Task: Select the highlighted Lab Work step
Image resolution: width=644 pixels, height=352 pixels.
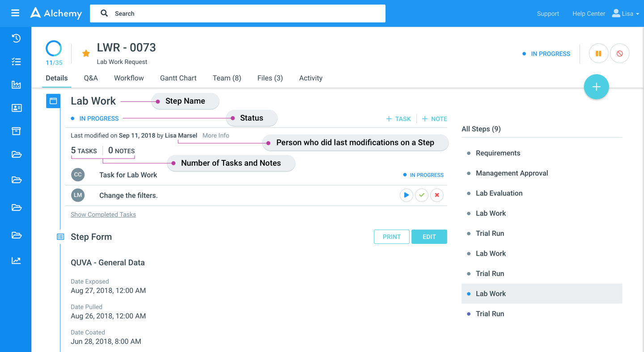Action: 542,293
